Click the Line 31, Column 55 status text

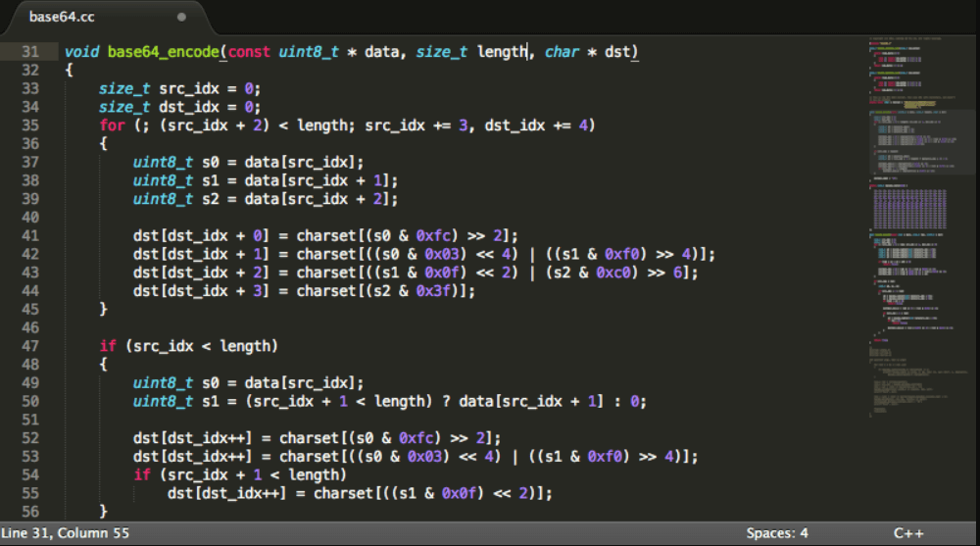pos(66,533)
